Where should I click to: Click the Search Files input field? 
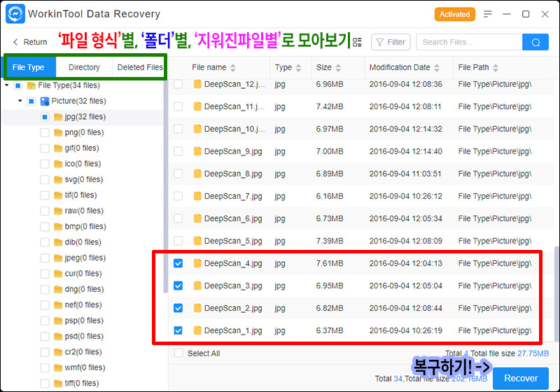tap(469, 42)
